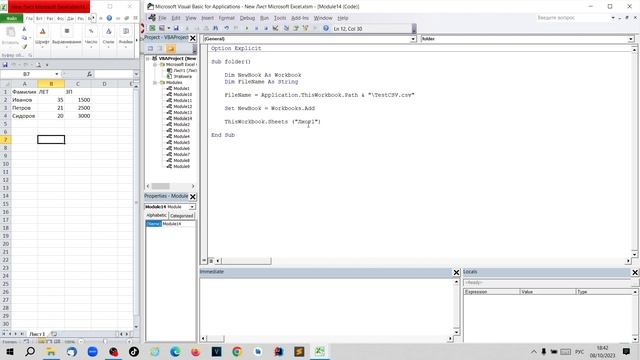The height and width of the screenshot is (360, 640).
Task: Open the Excel Name Box dropdown arrow
Action: [57, 74]
